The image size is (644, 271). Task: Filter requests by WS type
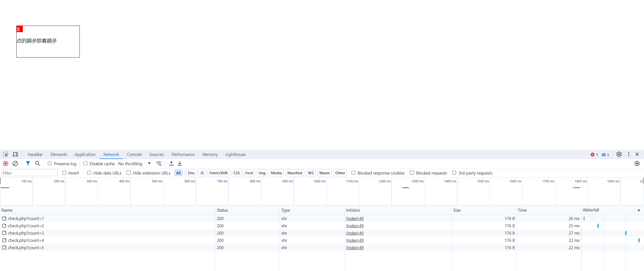coord(311,173)
